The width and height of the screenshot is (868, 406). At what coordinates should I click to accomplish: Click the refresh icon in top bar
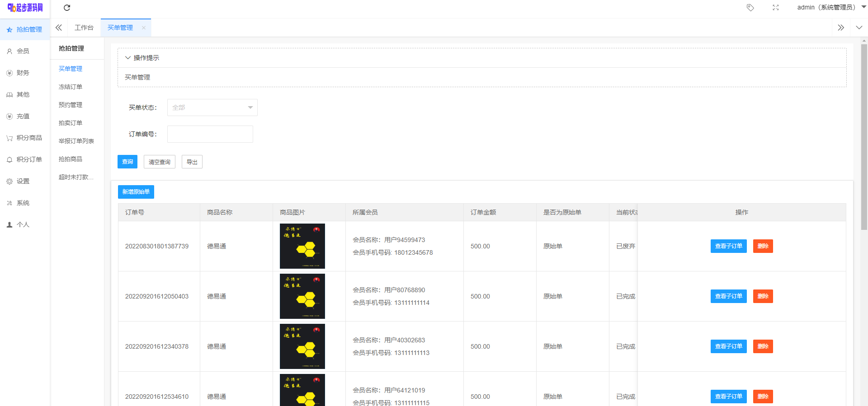click(x=67, y=8)
